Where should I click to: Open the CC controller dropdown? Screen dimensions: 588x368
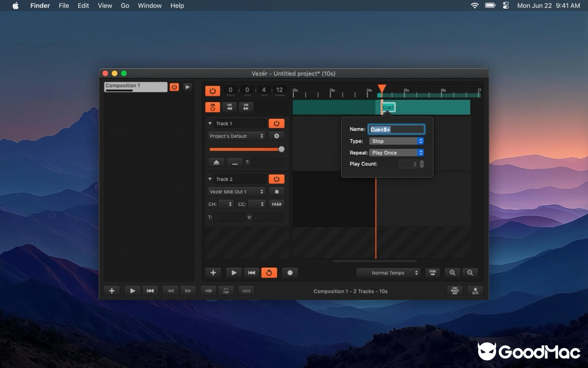tap(257, 204)
